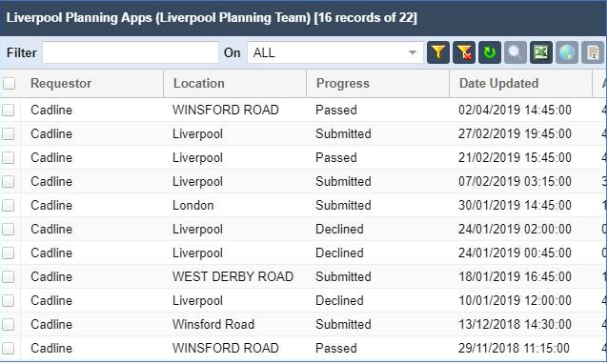Tick checkbox for row dated 24/01/2019 02:00:00
Viewport: 608px width, 364px height.
click(x=9, y=229)
